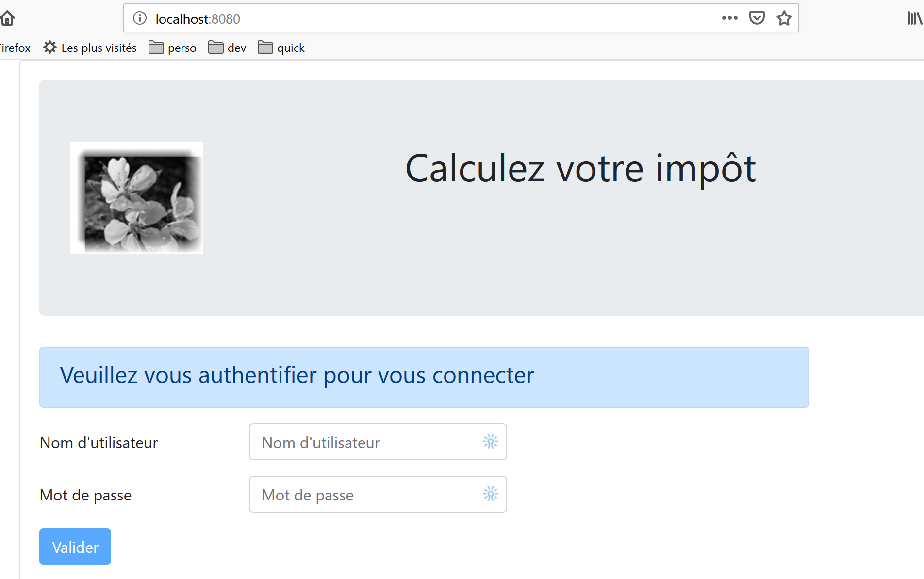Viewport: 924px width, 579px height.
Task: Open page actions three-dot menu
Action: point(729,18)
